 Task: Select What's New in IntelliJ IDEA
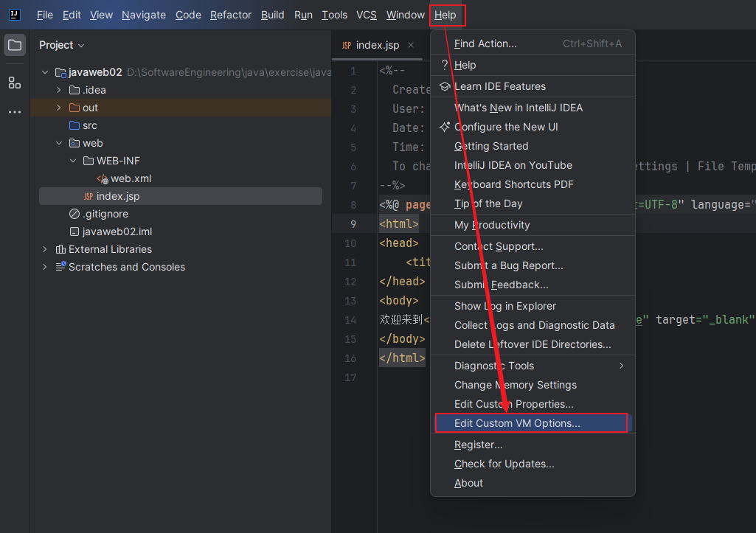tap(533, 108)
